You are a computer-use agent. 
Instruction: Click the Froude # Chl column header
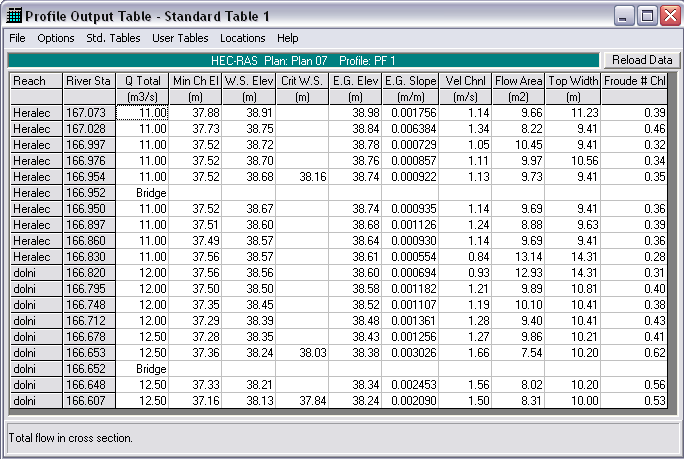pos(635,81)
